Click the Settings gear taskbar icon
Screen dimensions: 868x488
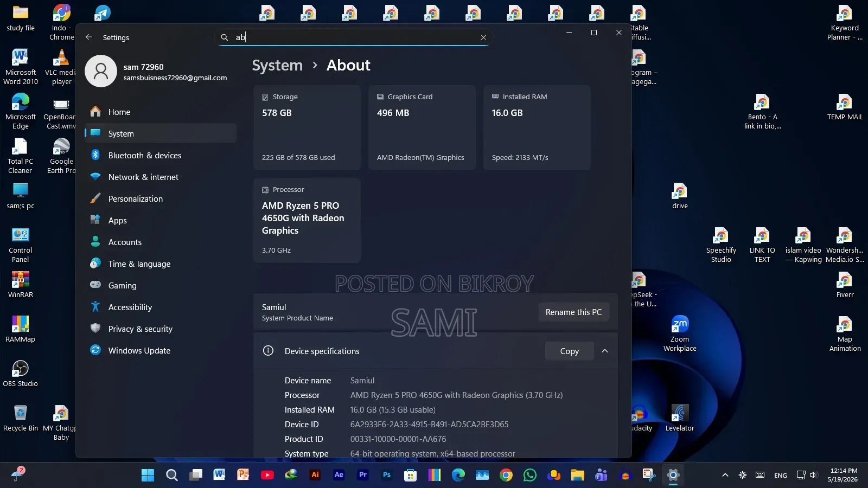tap(673, 475)
